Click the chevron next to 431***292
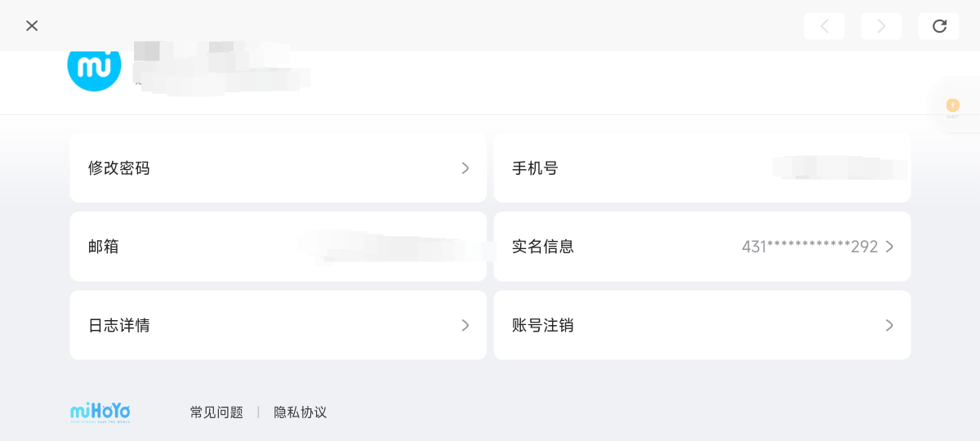 (x=889, y=247)
